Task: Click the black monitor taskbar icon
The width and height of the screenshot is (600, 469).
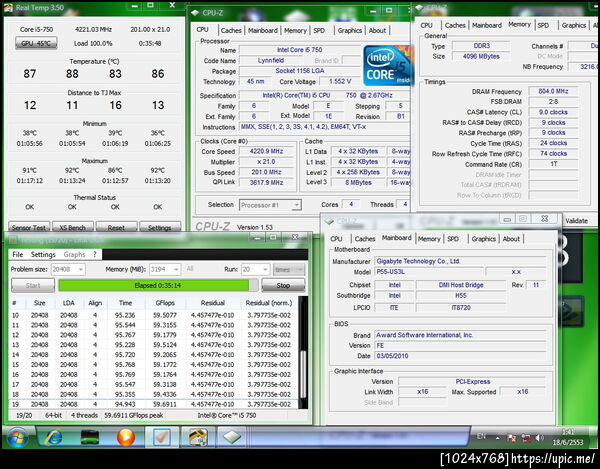Action: tap(90, 437)
